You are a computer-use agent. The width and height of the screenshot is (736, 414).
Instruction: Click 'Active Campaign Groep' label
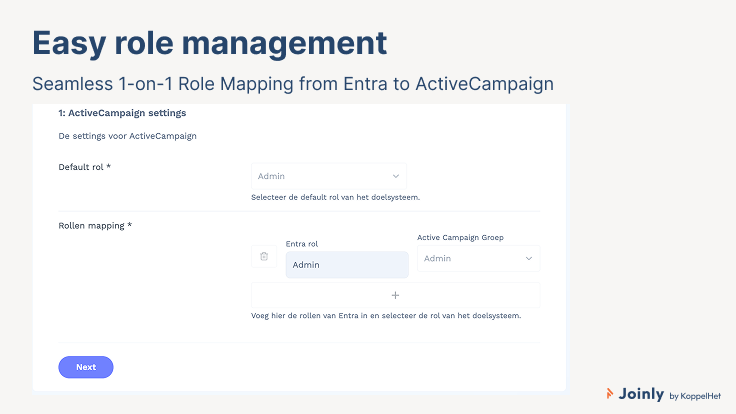click(x=460, y=238)
